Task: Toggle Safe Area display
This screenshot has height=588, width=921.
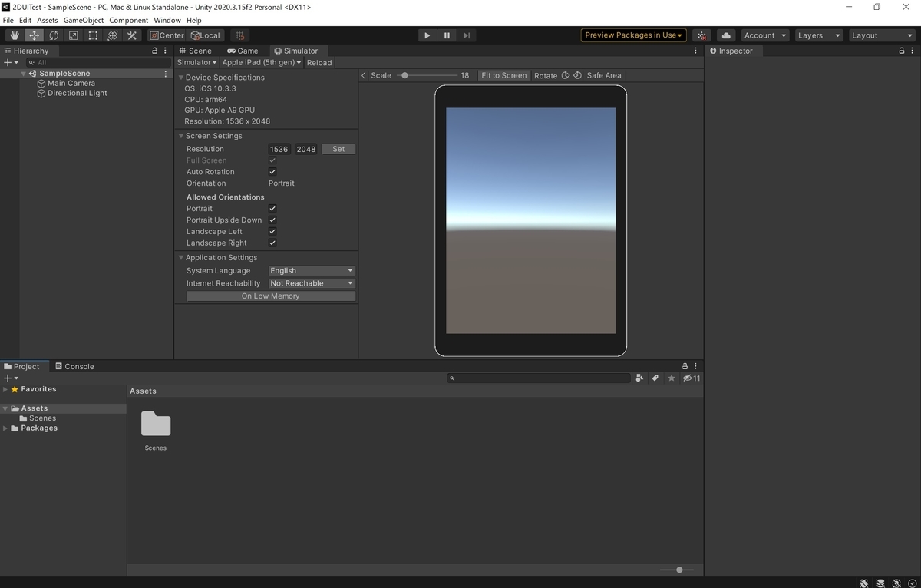Action: (x=604, y=75)
